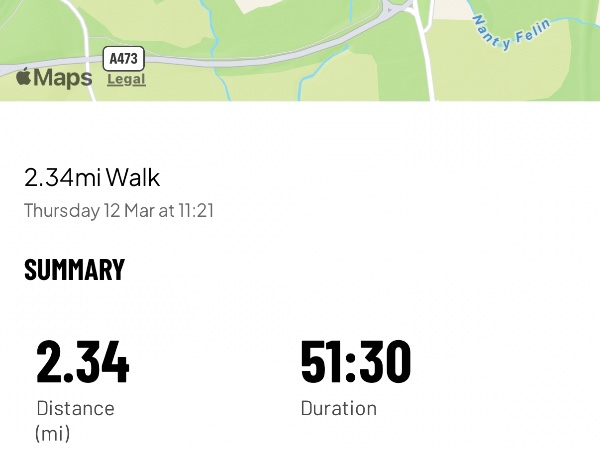Tap the 2.34mi Walk workout title

[92, 178]
